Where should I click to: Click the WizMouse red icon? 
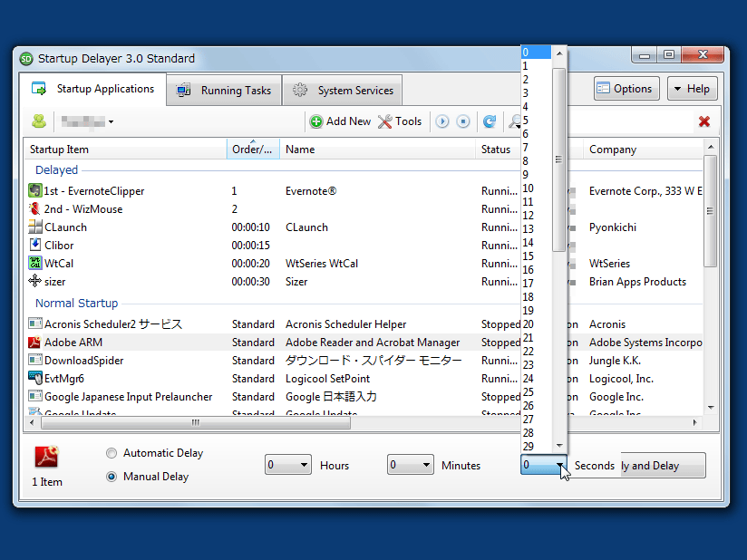[34, 209]
